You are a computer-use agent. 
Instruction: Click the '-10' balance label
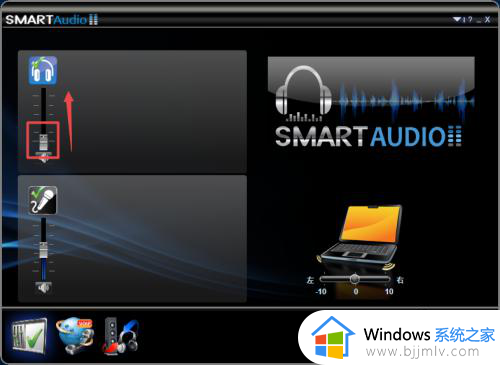click(321, 292)
